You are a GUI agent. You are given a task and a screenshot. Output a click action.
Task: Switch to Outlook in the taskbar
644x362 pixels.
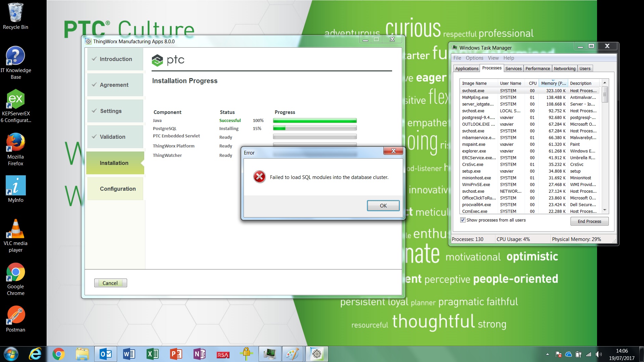click(x=106, y=354)
